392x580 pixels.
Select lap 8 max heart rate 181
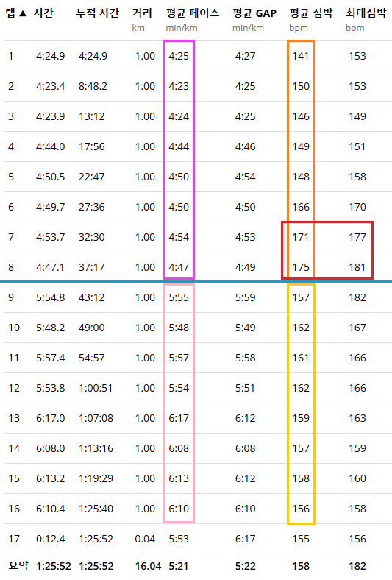pos(357,267)
